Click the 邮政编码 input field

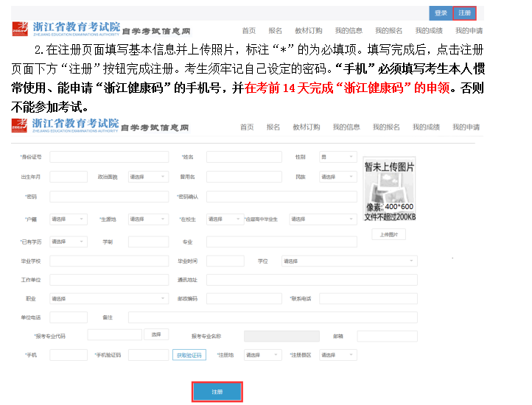tap(244, 298)
